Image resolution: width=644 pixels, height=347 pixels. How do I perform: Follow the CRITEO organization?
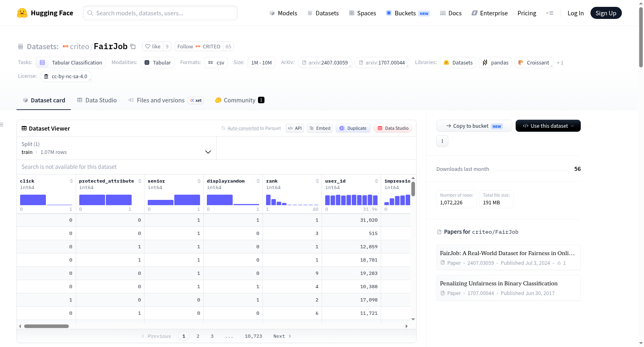199,46
